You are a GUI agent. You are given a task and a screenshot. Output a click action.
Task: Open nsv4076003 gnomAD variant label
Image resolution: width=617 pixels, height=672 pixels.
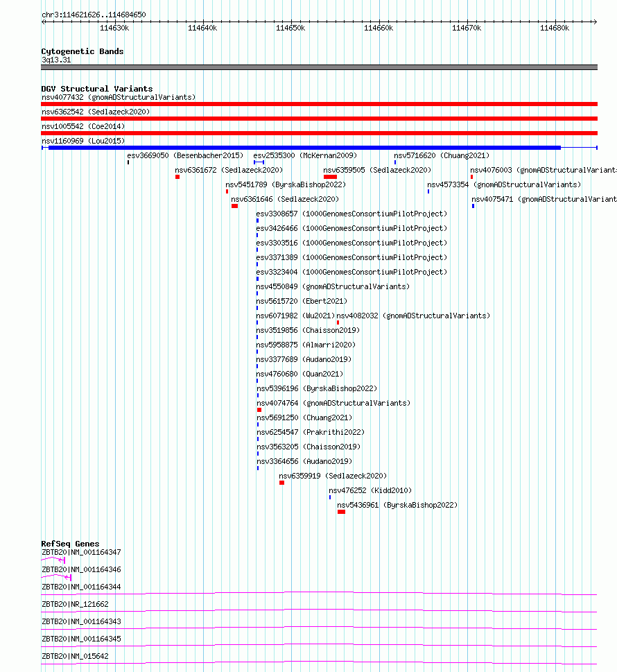[544, 170]
